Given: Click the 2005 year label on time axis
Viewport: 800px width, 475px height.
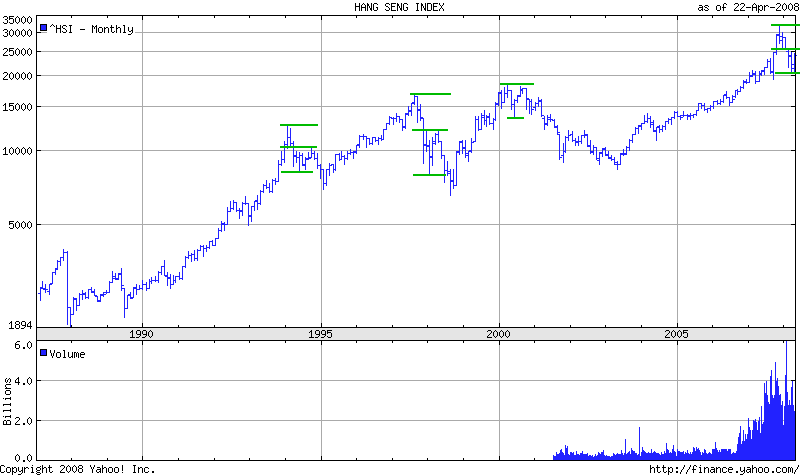Looking at the screenshot, I should (678, 333).
